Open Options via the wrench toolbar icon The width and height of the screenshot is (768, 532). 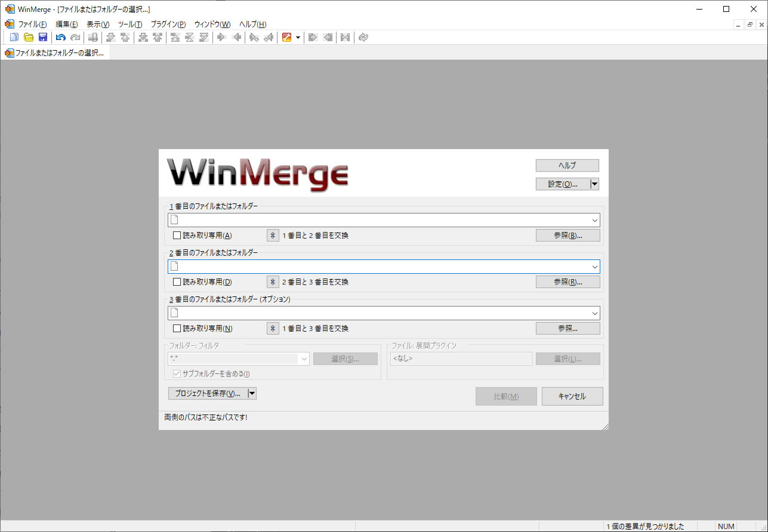click(x=287, y=37)
